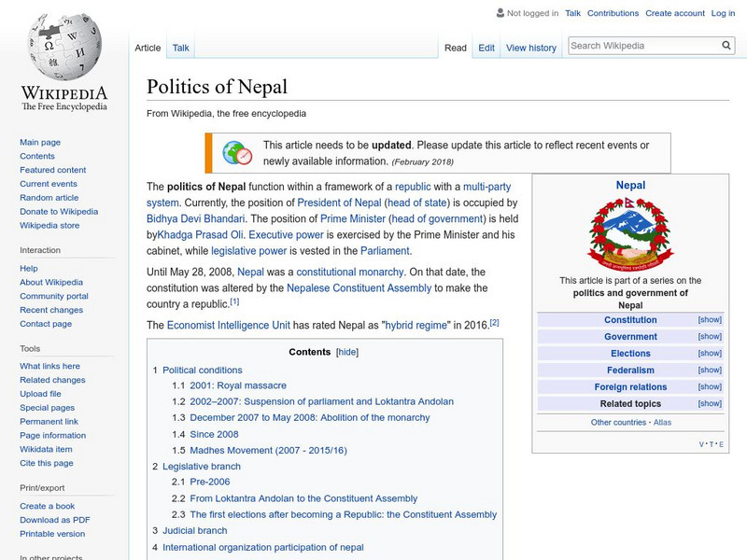Open Wikidata item
Screen dimensions: 747x560
pos(46,449)
